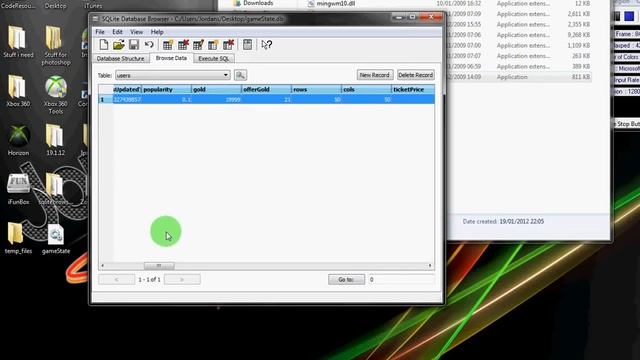
Task: Select the Xbox 360 desktop folder
Action: click(18, 91)
